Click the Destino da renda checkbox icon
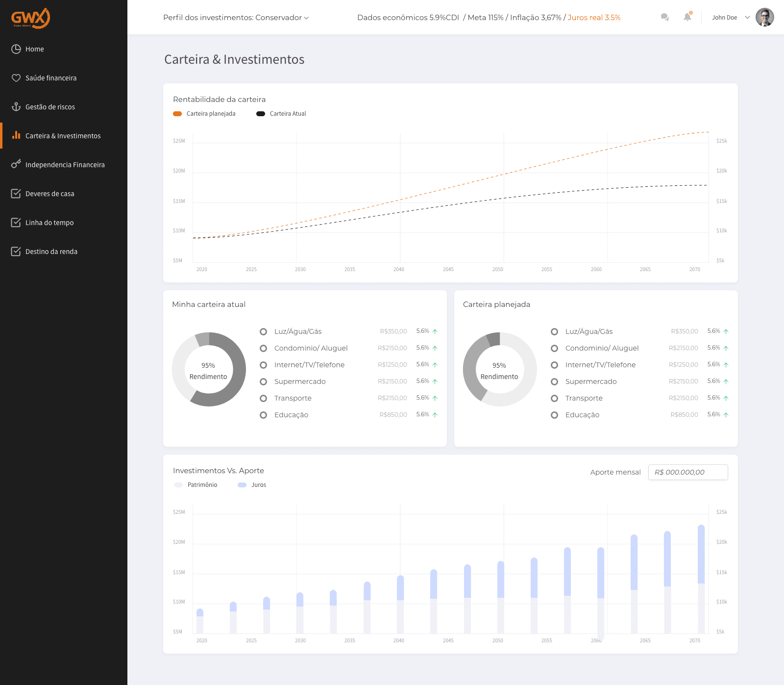The height and width of the screenshot is (685, 784). [x=16, y=251]
